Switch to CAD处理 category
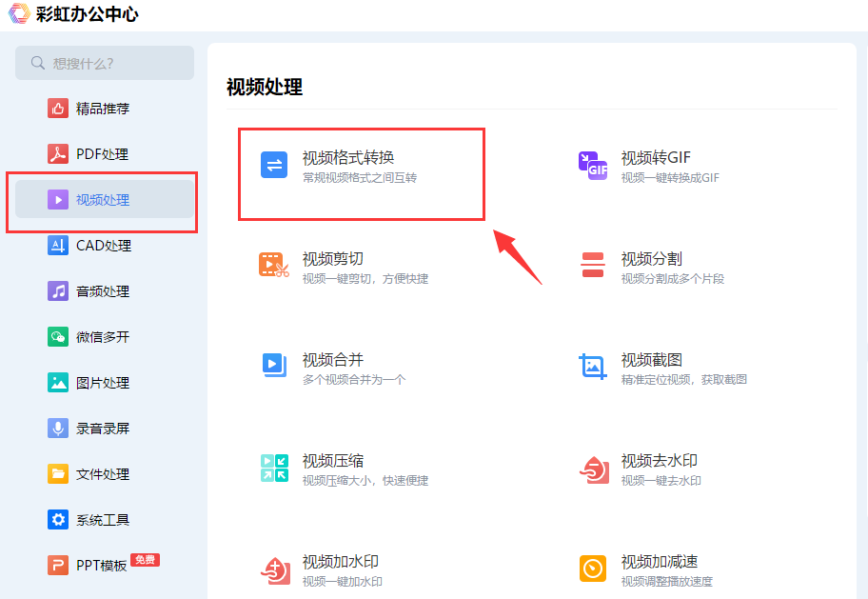This screenshot has width=868, height=599. [105, 246]
